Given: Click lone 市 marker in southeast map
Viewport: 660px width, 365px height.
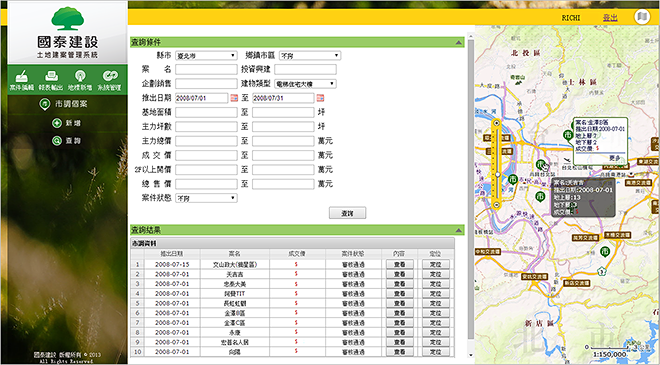Looking at the screenshot, I should pos(605,252).
